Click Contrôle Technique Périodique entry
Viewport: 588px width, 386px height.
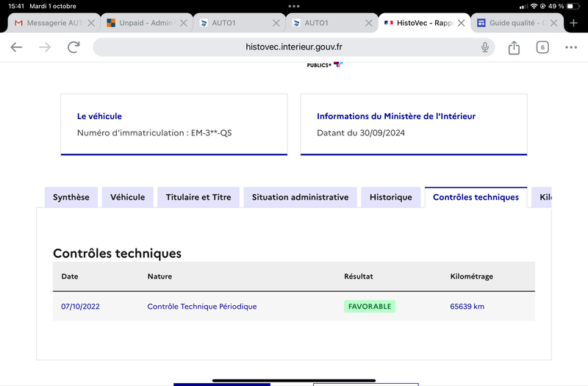[x=201, y=307]
